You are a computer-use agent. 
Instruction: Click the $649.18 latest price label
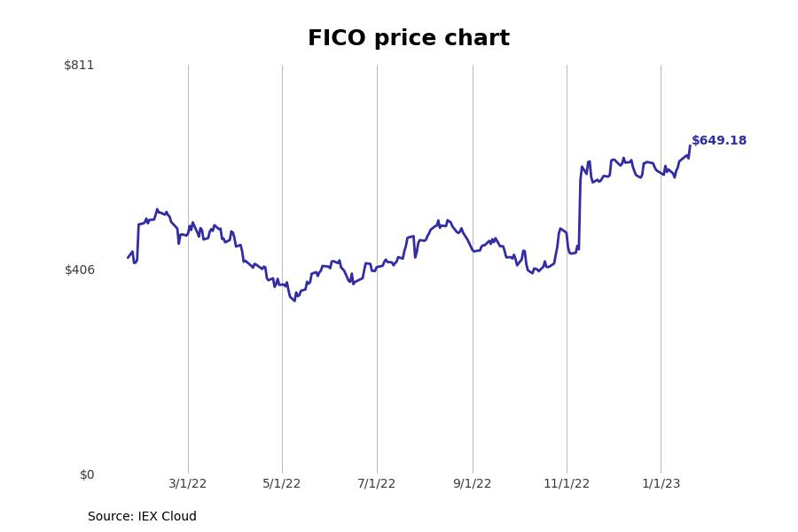718,140
